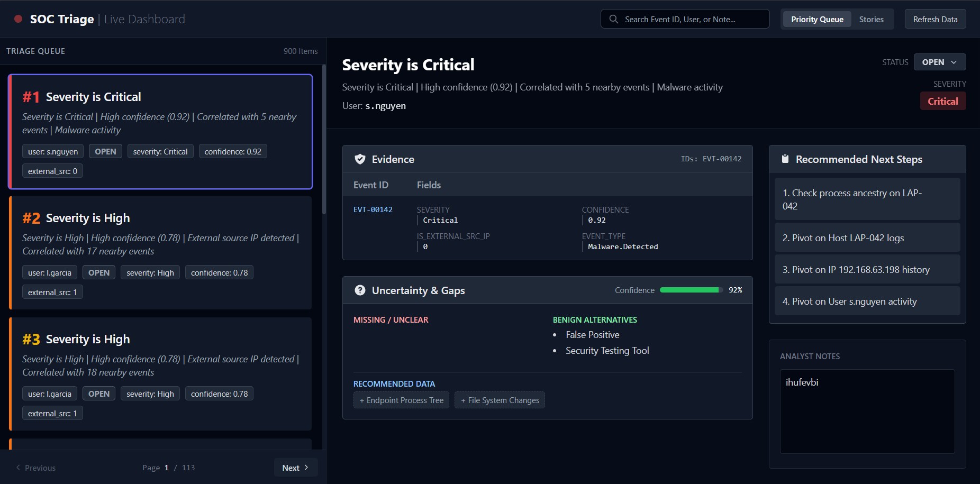The height and width of the screenshot is (484, 980).
Task: Add Endpoint Process Tree recommended data
Action: pyautogui.click(x=401, y=400)
